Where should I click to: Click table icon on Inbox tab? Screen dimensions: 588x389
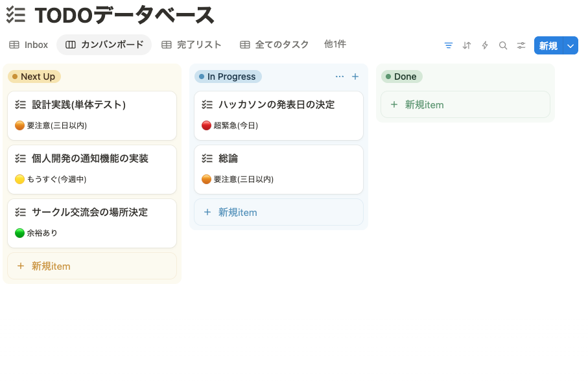coord(14,45)
